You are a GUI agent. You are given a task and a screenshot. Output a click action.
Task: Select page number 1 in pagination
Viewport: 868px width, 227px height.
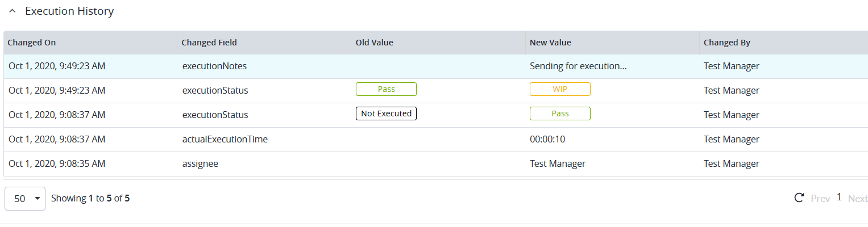[839, 197]
